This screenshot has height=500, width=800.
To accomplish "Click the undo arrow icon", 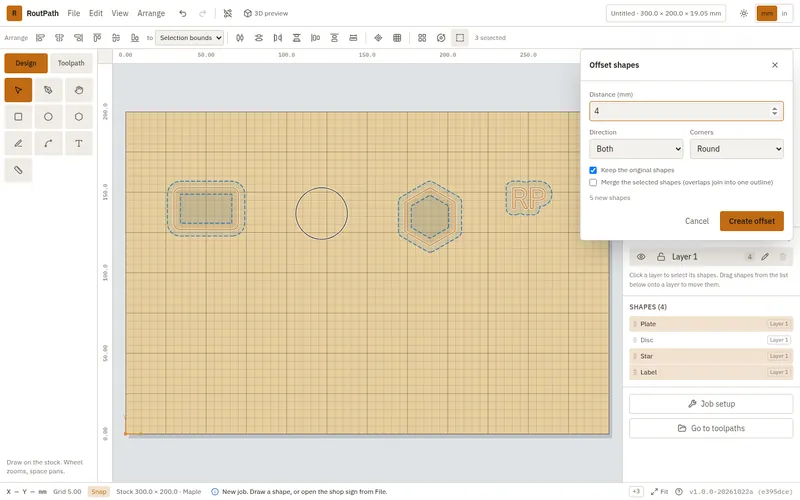I will (183, 13).
